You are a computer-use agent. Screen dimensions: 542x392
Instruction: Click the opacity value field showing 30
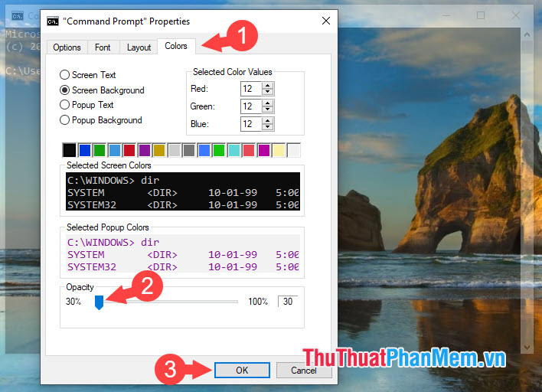[x=288, y=302]
